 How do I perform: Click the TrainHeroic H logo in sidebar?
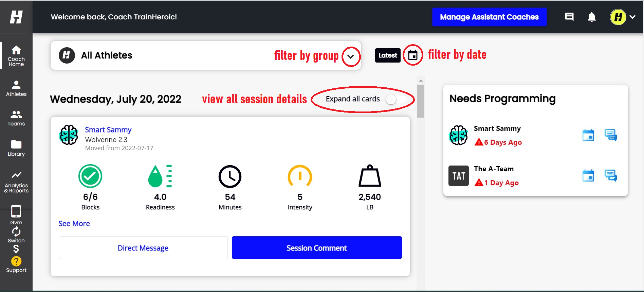coord(16,17)
